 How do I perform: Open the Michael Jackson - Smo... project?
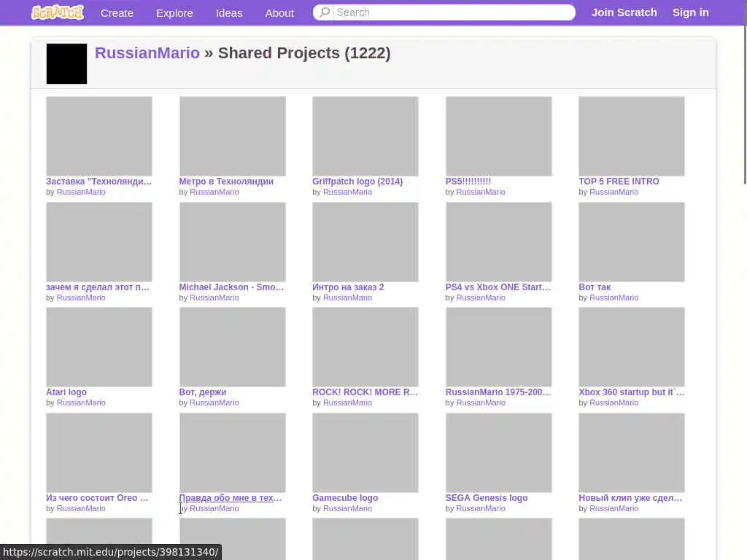coord(231,287)
